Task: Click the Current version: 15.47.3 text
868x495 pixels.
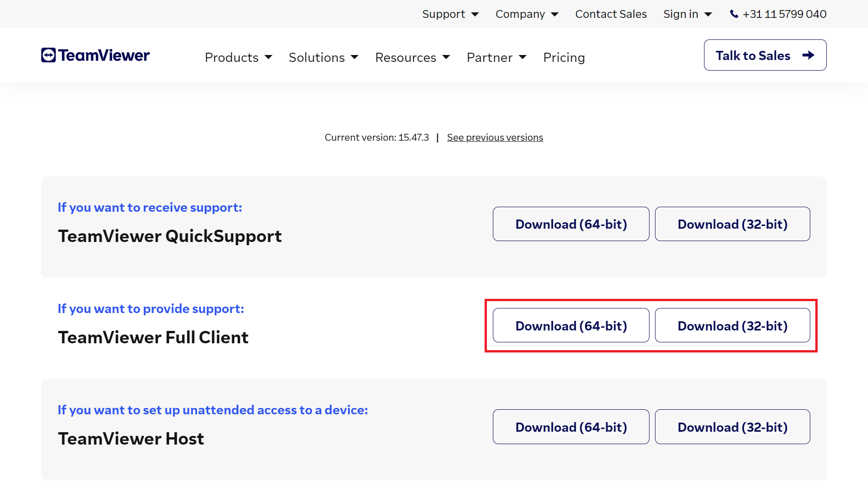Action: (377, 137)
